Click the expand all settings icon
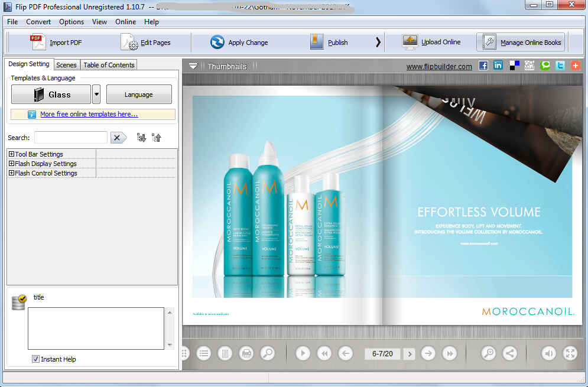 141,138
